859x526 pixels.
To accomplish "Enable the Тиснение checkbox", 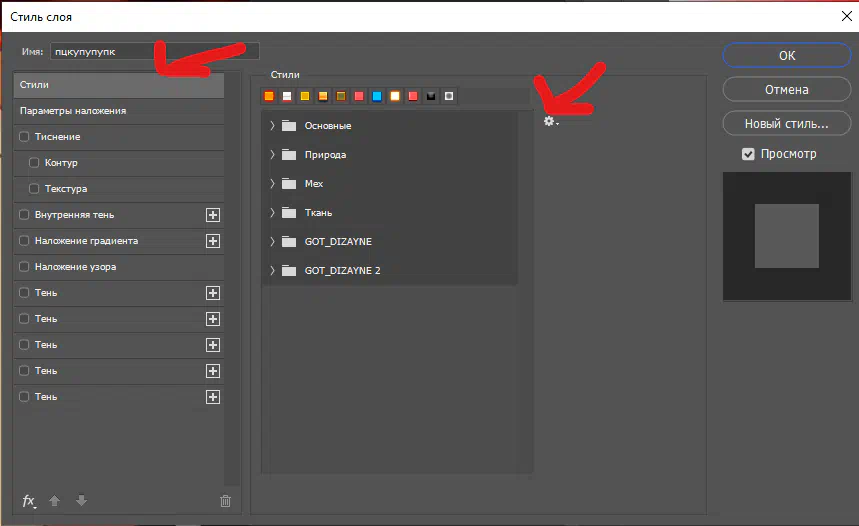I will click(24, 137).
